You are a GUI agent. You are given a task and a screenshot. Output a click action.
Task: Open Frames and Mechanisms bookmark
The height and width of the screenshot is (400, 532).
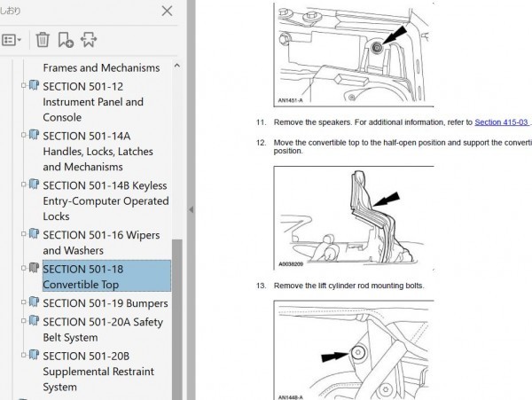pos(101,68)
